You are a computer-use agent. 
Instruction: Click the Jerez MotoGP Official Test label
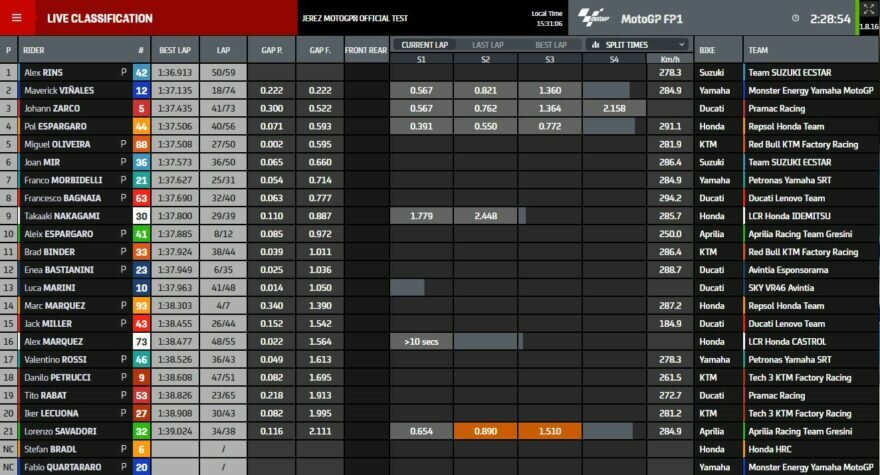[355, 19]
